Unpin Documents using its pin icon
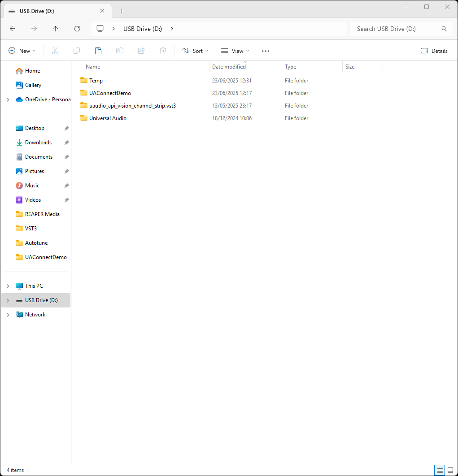 click(x=66, y=157)
